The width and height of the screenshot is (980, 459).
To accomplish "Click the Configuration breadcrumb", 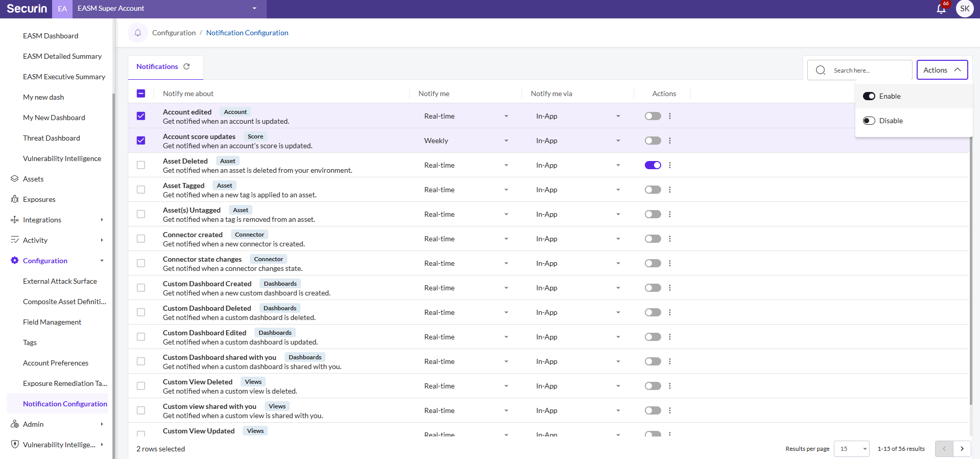I will click(x=174, y=33).
